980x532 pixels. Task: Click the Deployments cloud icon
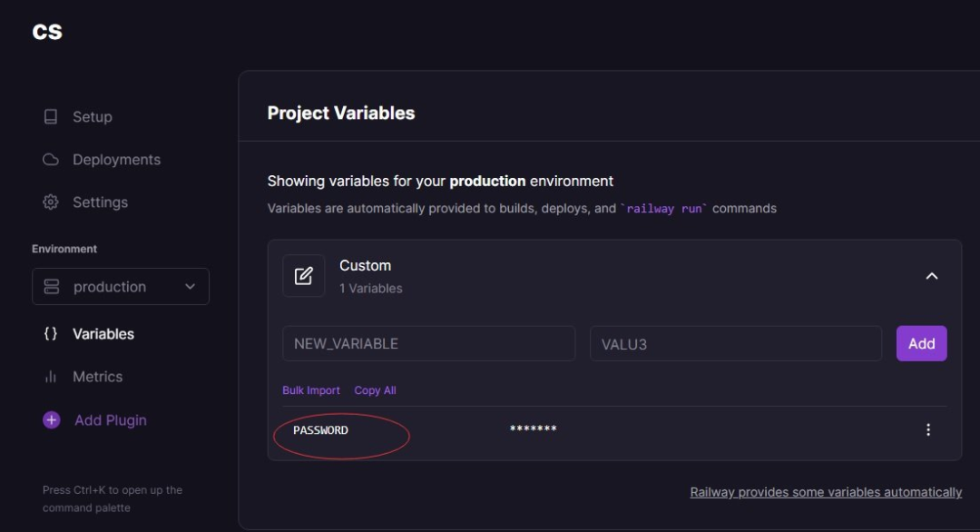pyautogui.click(x=51, y=160)
